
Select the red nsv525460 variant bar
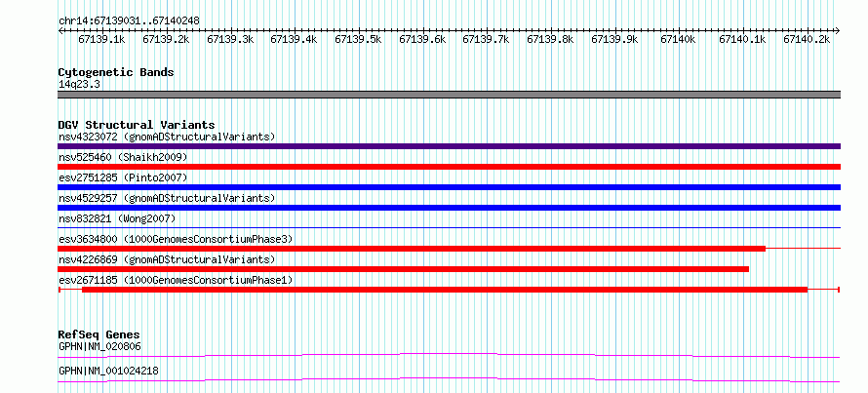click(449, 167)
